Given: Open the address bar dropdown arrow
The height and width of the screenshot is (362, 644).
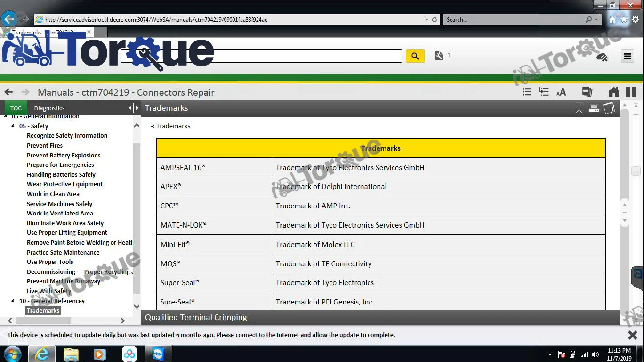Looking at the screenshot, I should 427,20.
